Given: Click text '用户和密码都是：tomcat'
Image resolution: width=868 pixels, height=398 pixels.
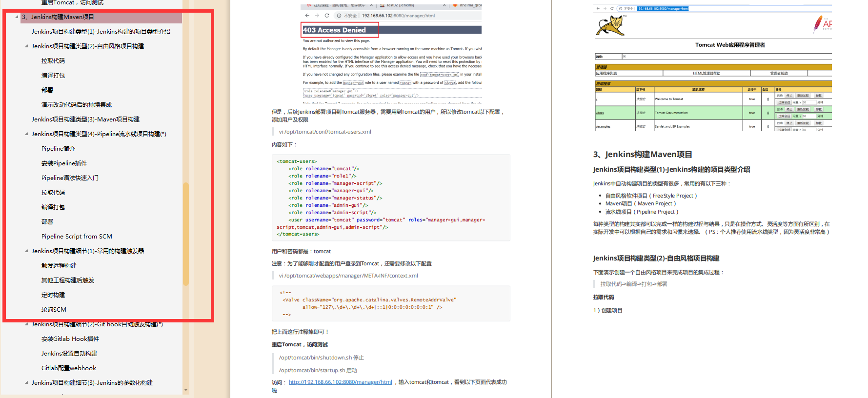Looking at the screenshot, I should tap(301, 251).
